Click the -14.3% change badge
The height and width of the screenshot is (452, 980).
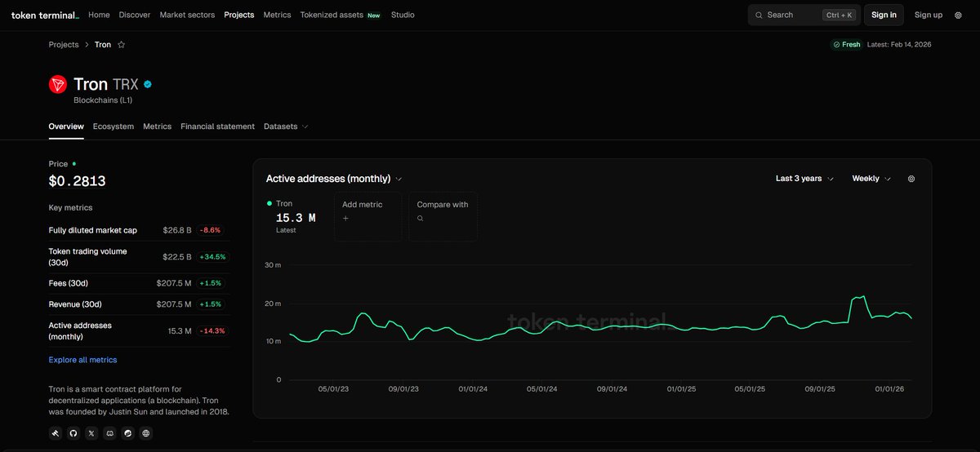click(x=212, y=330)
